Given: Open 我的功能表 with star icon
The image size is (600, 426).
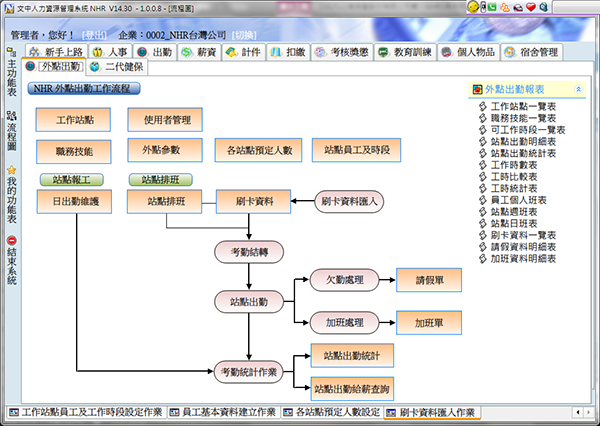Looking at the screenshot, I should pyautogui.click(x=11, y=196).
